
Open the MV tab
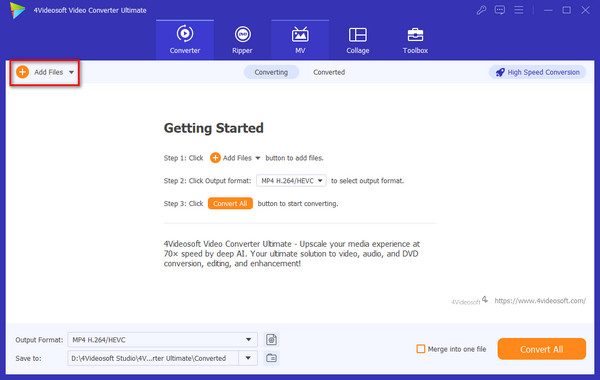point(300,40)
